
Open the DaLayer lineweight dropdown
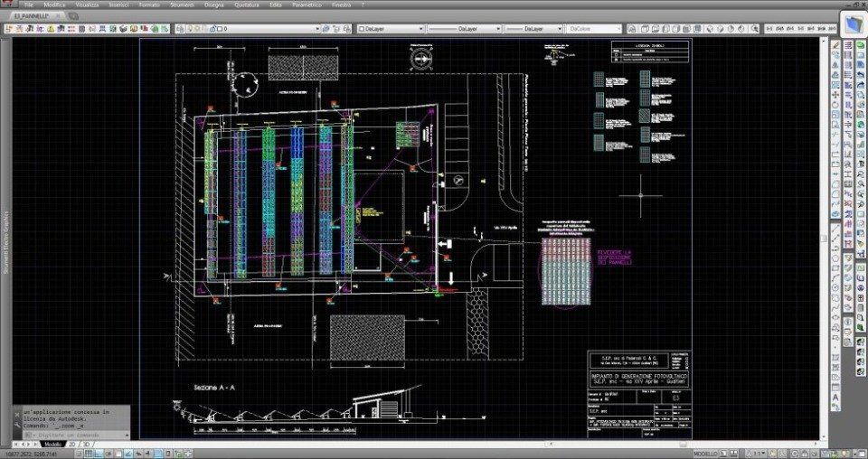[534, 28]
